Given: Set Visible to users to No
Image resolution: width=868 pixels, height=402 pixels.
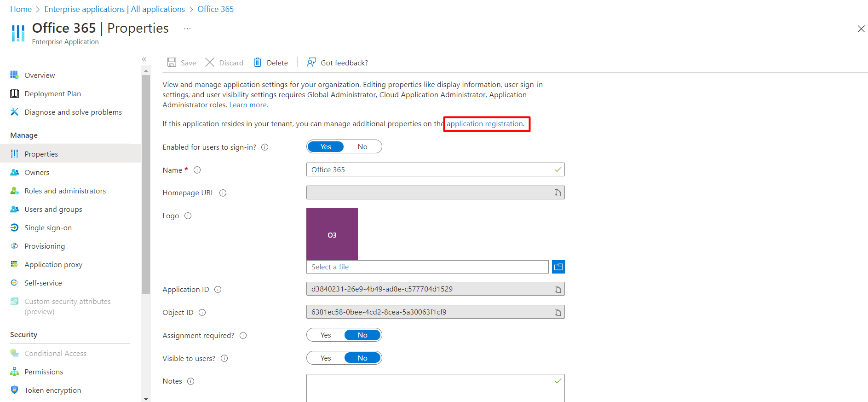Looking at the screenshot, I should 362,358.
